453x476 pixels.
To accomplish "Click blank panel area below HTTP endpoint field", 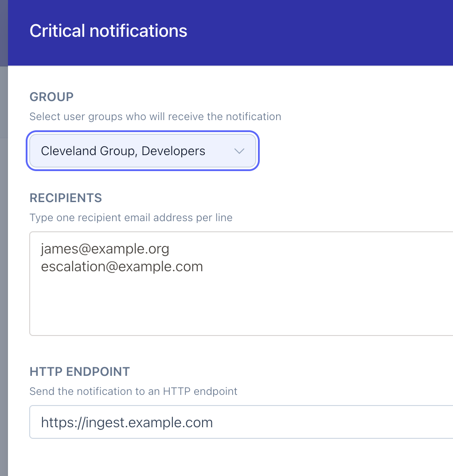I will click(222, 459).
